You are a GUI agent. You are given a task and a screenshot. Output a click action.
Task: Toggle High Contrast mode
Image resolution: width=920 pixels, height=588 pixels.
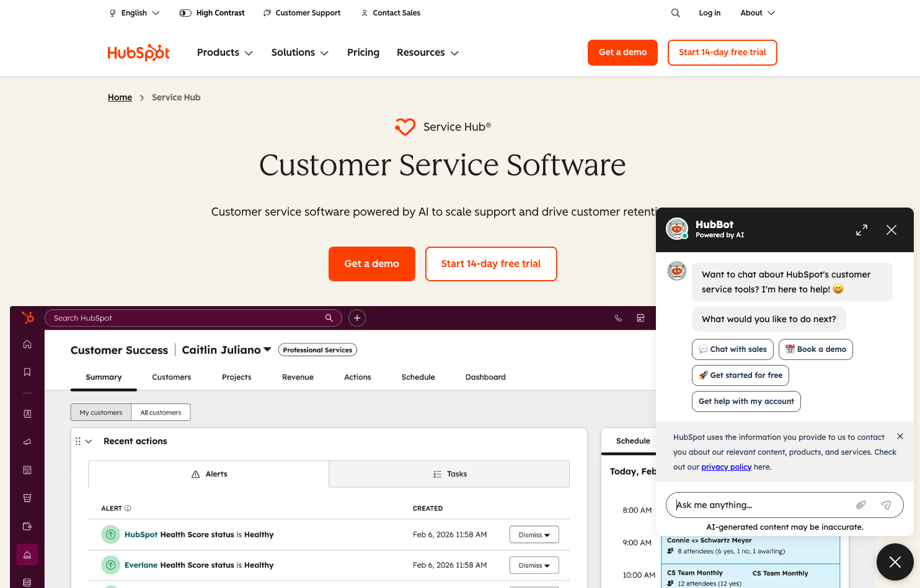coord(212,13)
